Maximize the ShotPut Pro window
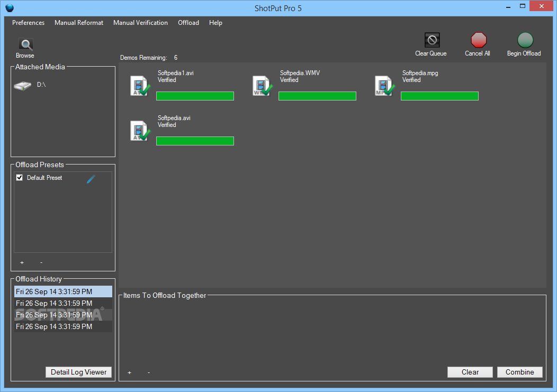Screen dimensions: 557x392 click(x=522, y=6)
